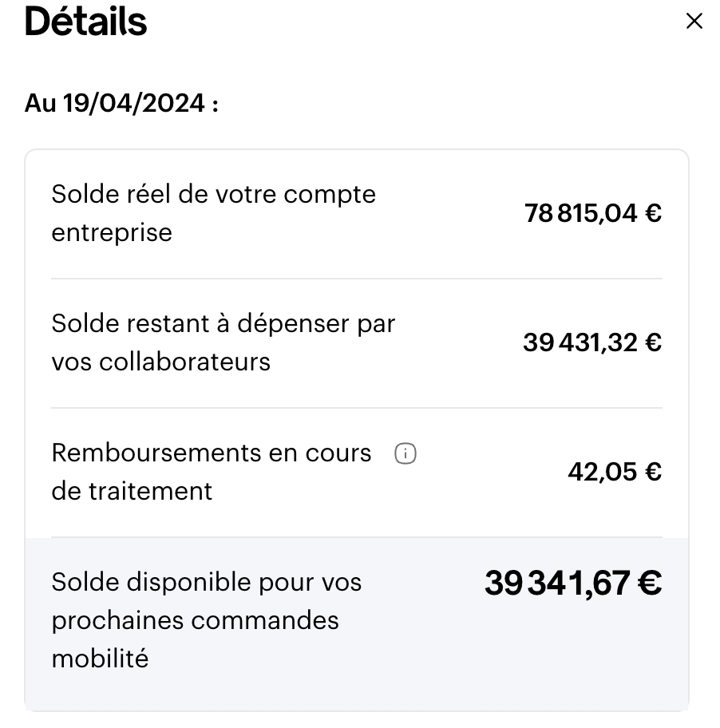Select the Détails heading text

point(85,22)
